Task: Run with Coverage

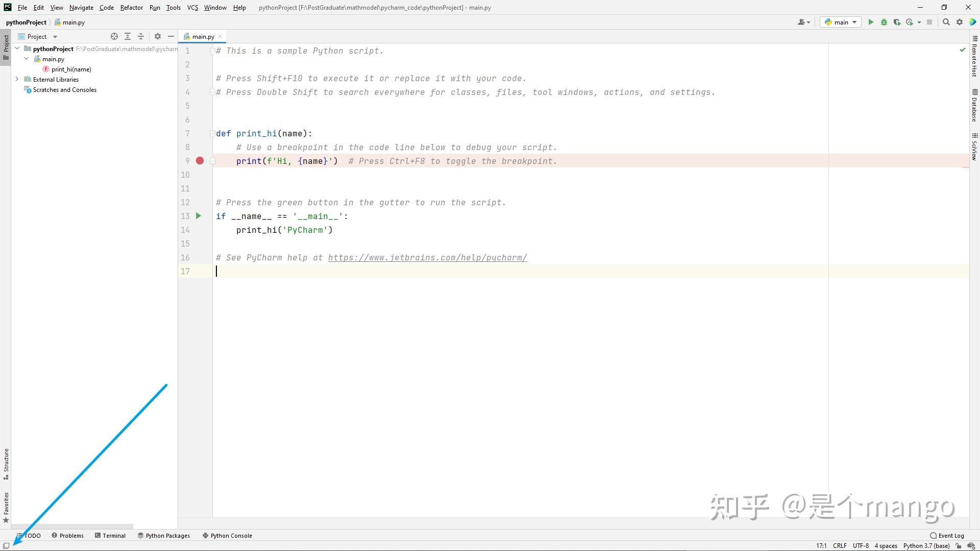Action: point(897,22)
